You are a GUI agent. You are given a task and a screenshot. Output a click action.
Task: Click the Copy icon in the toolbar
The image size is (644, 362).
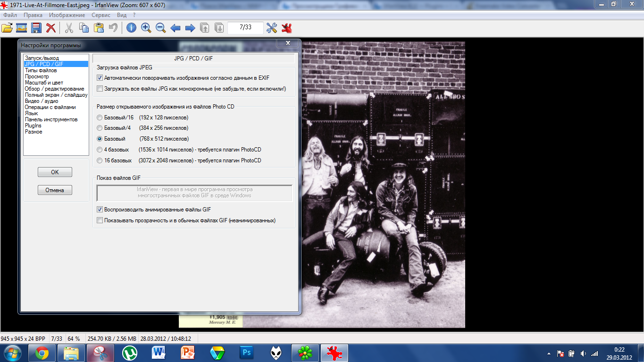(84, 28)
